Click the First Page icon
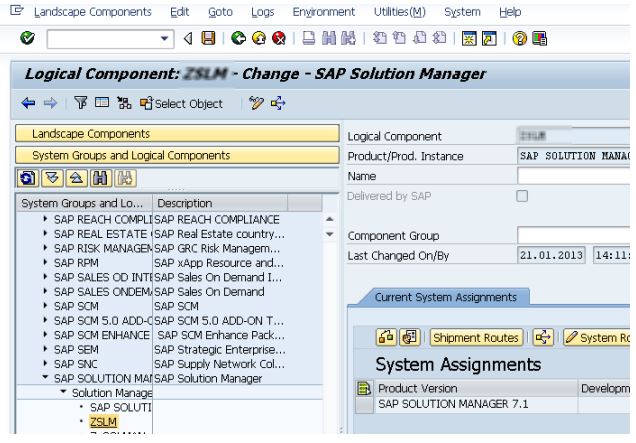 [380, 39]
